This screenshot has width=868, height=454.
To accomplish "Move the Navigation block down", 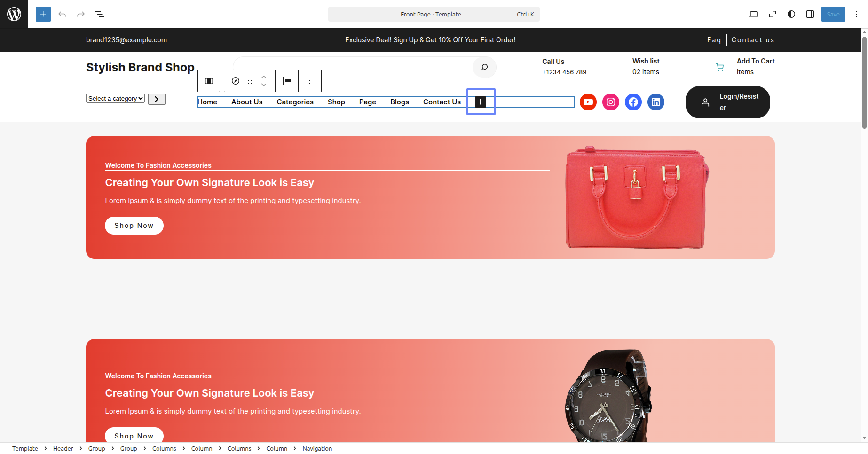I will [x=264, y=85].
